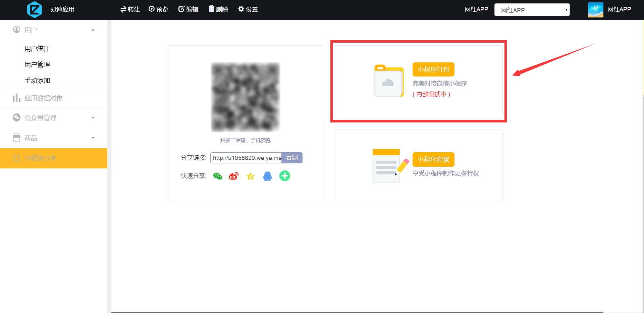Click the 网红APP account name
The image size is (644, 313).
(x=619, y=9)
